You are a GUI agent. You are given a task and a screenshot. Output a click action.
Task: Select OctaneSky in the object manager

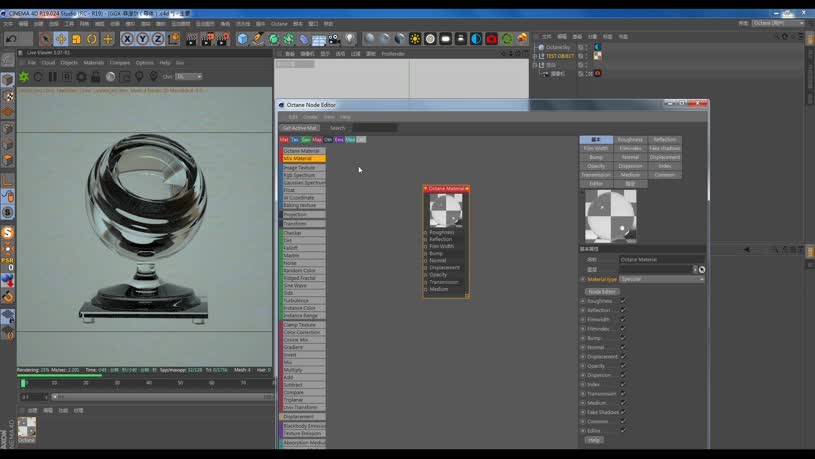(558, 47)
